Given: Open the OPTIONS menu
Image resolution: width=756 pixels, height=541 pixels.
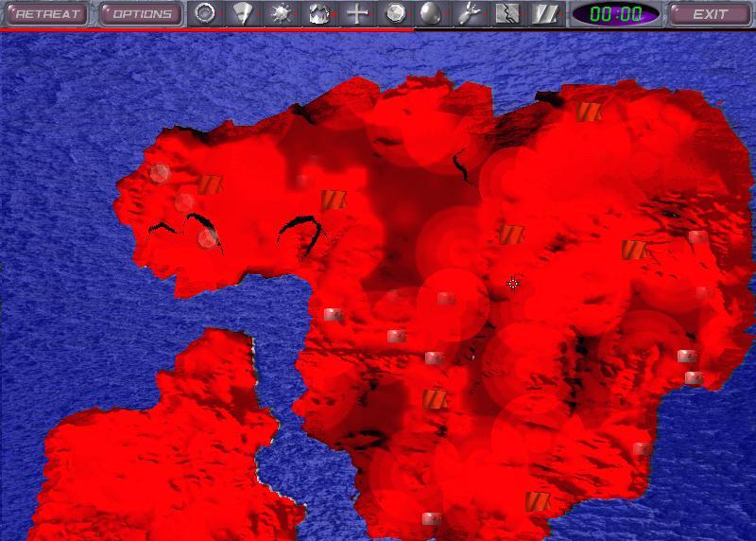Looking at the screenshot, I should tap(142, 14).
